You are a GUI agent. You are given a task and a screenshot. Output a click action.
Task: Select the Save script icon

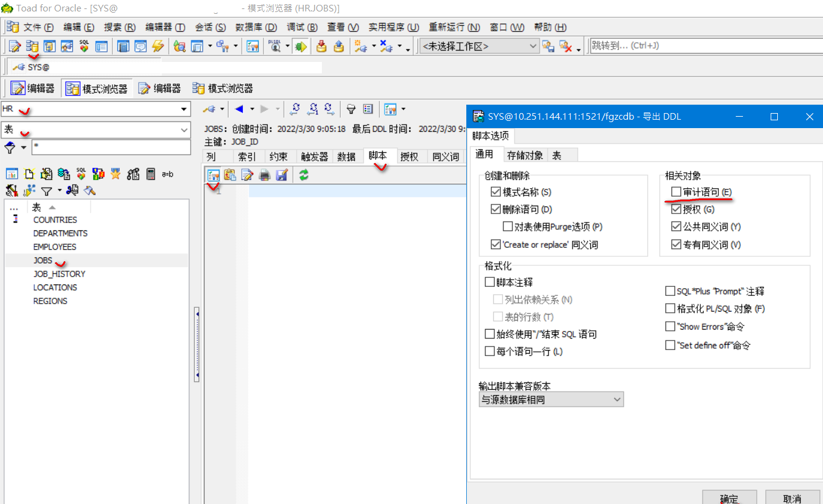pos(281,174)
